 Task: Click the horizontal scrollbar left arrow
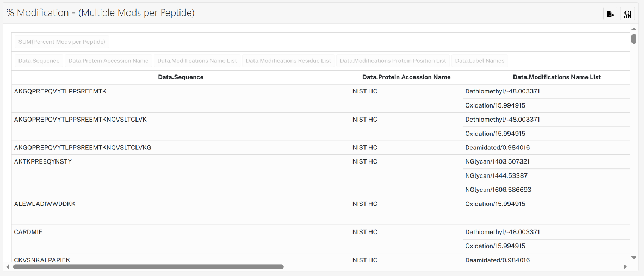[x=8, y=267]
